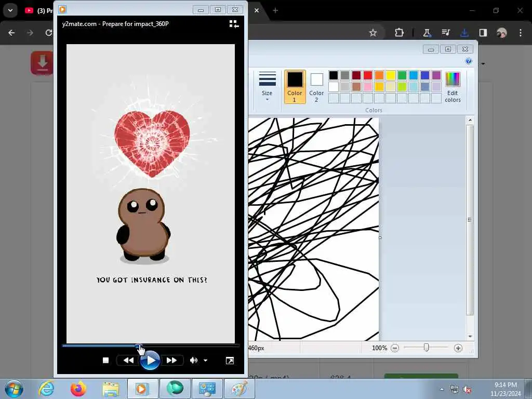The height and width of the screenshot is (399, 532).
Task: Stop playback in Media Player
Action: point(105,361)
